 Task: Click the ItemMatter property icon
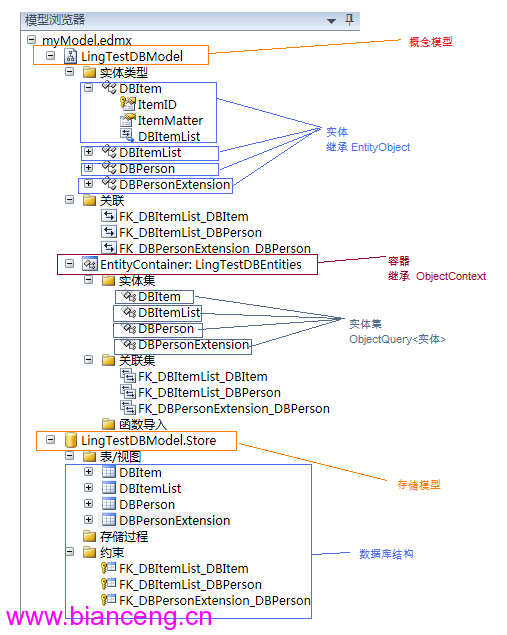coord(128,120)
